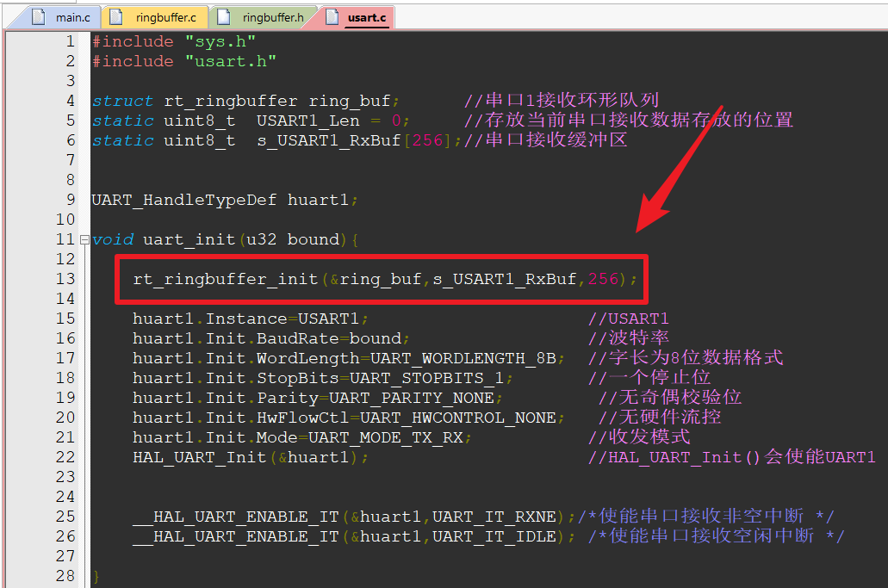Click line number 28 in the gutter
The width and height of the screenshot is (888, 588).
65,576
